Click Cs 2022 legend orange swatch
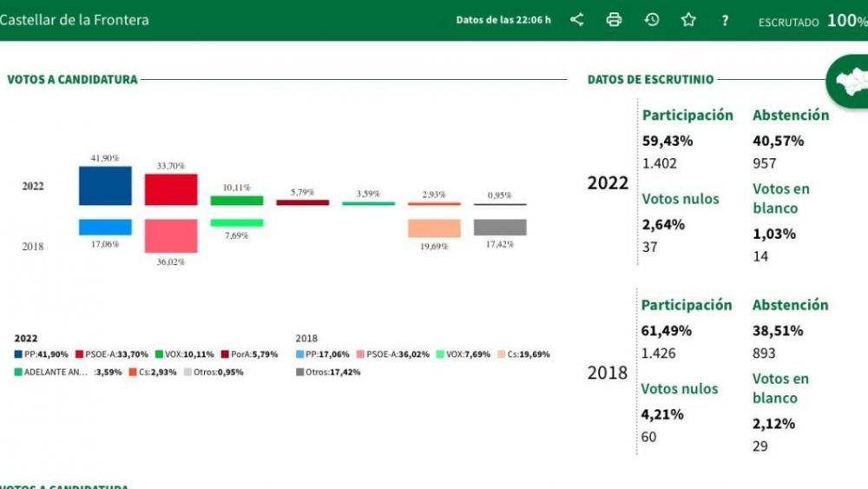This screenshot has height=489, width=868. 133,372
